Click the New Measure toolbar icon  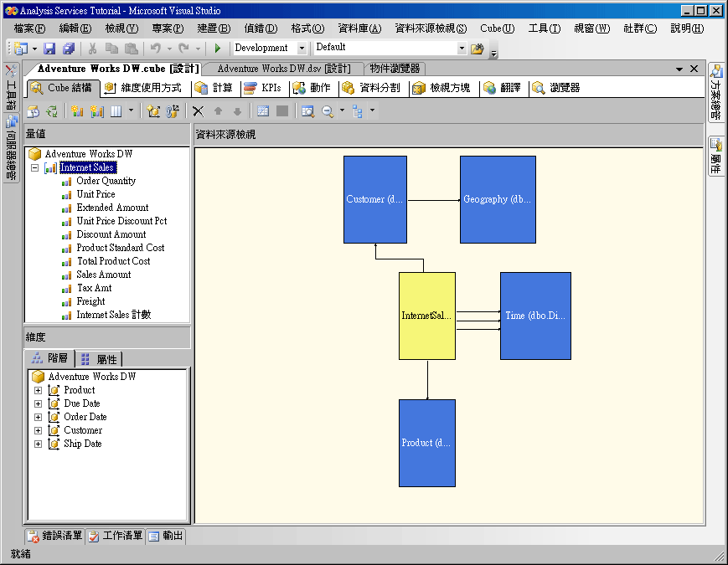click(x=77, y=111)
